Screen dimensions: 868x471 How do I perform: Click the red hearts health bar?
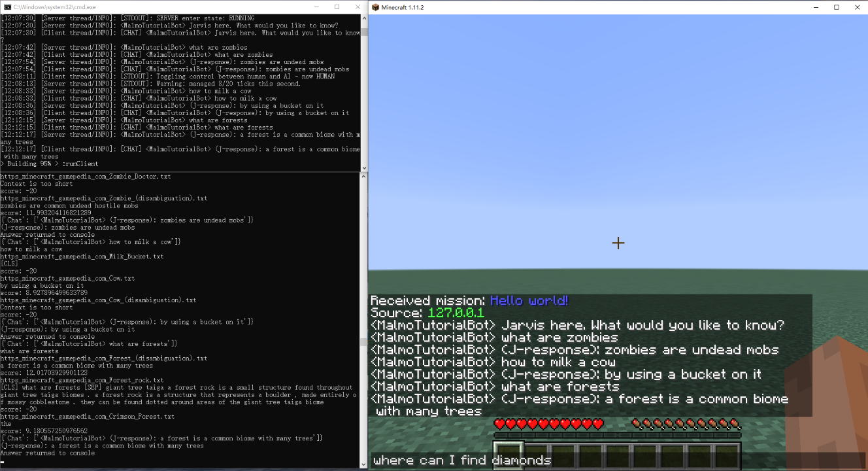click(548, 425)
